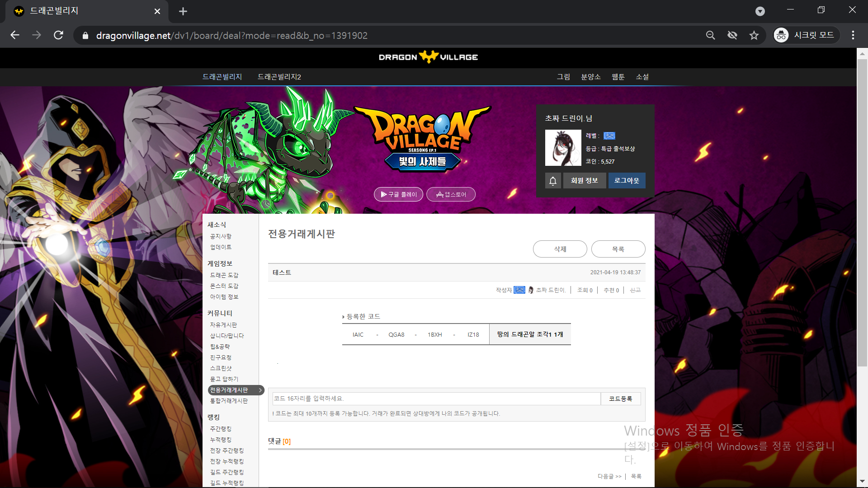The width and height of the screenshot is (868, 488).
Task: Open the 드래곤 도감 page
Action: coord(224,275)
